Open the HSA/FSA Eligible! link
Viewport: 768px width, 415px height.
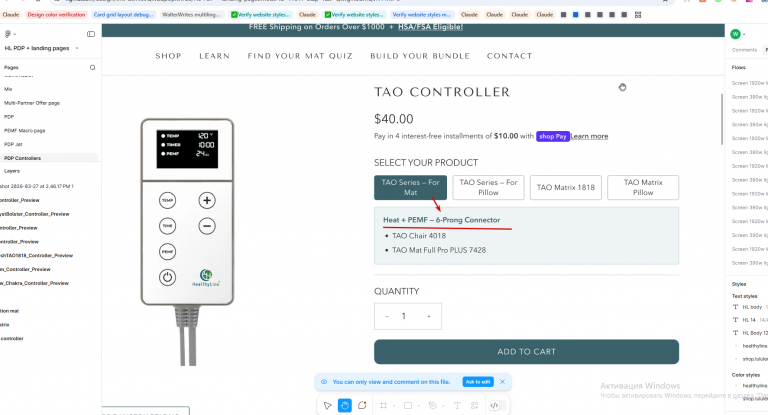(x=431, y=27)
